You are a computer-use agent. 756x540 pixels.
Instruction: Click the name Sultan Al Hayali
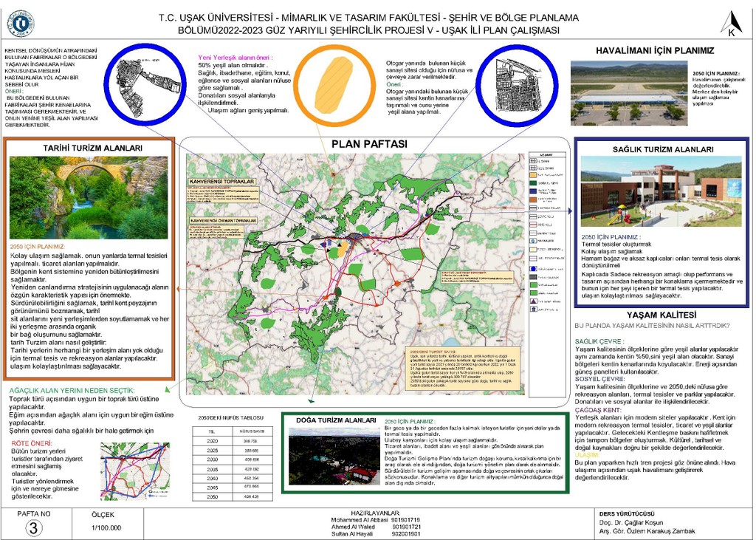(x=352, y=534)
